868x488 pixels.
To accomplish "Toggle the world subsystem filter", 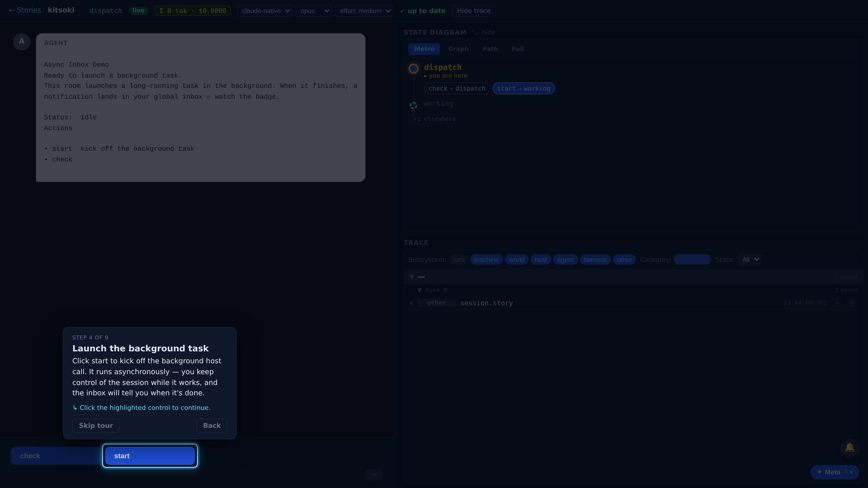I will [x=516, y=260].
